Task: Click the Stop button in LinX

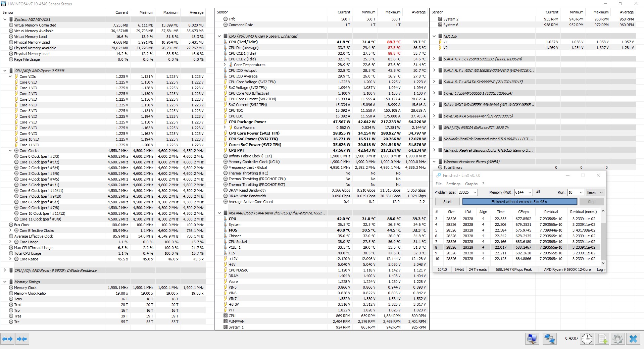Action: (592, 202)
